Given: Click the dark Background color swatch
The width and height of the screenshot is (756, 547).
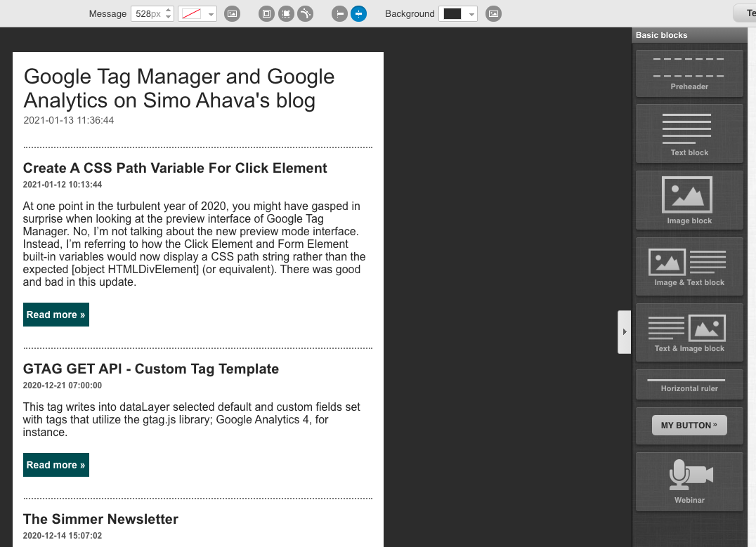Looking at the screenshot, I should (x=452, y=13).
